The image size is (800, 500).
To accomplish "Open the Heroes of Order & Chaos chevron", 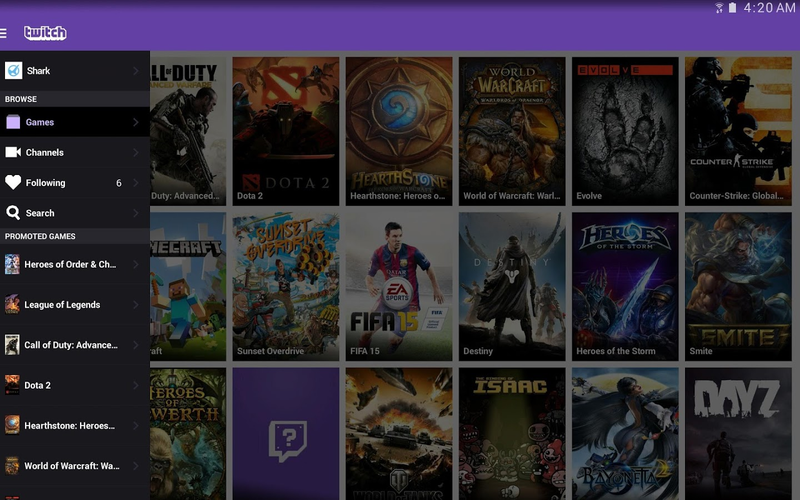I will [136, 264].
